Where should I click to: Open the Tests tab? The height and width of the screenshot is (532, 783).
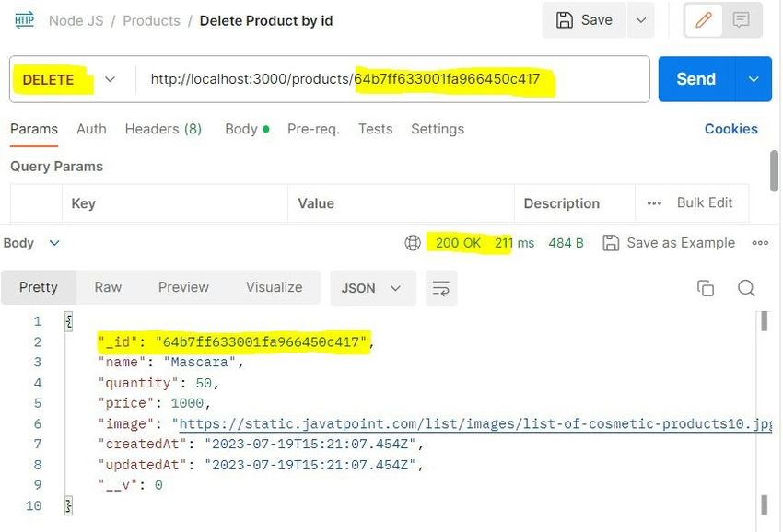375,129
